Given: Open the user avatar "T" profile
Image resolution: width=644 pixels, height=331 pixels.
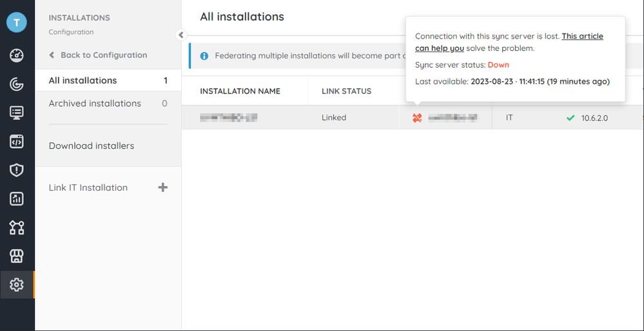Looking at the screenshot, I should tap(17, 22).
